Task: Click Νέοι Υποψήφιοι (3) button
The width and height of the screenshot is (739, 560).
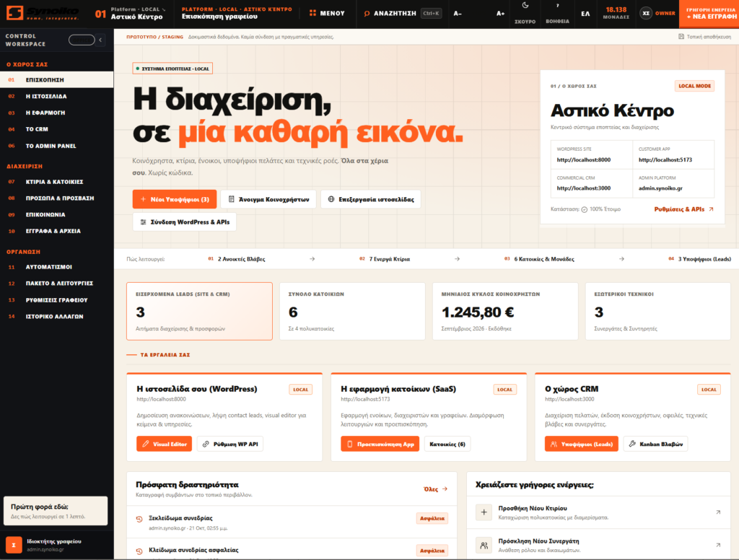Action: (x=175, y=199)
